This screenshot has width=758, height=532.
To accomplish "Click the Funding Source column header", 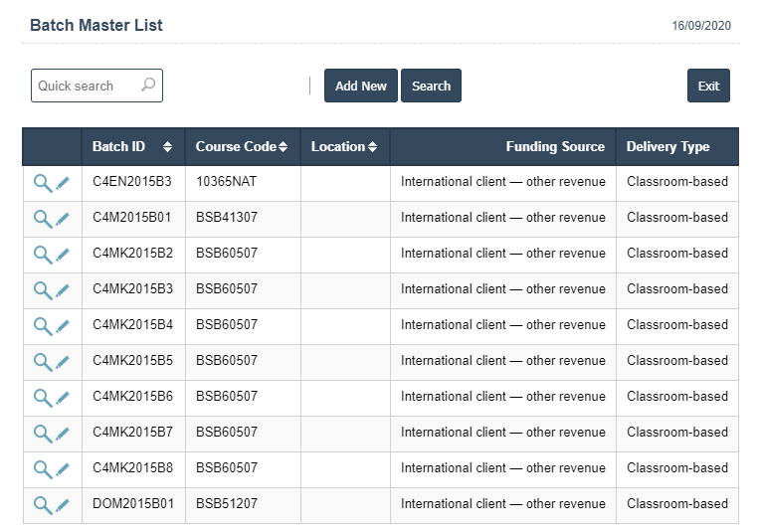I will 554,147.
